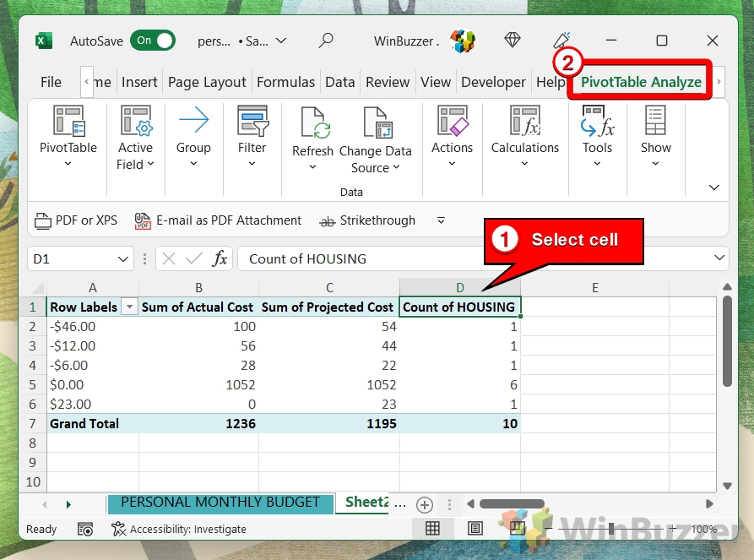This screenshot has width=754, height=560.
Task: Open Calculations menu
Action: pos(524,136)
